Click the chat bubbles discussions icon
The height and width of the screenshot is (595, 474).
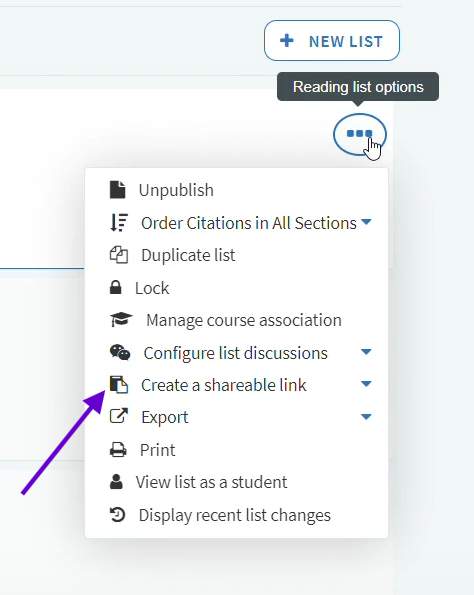point(120,353)
